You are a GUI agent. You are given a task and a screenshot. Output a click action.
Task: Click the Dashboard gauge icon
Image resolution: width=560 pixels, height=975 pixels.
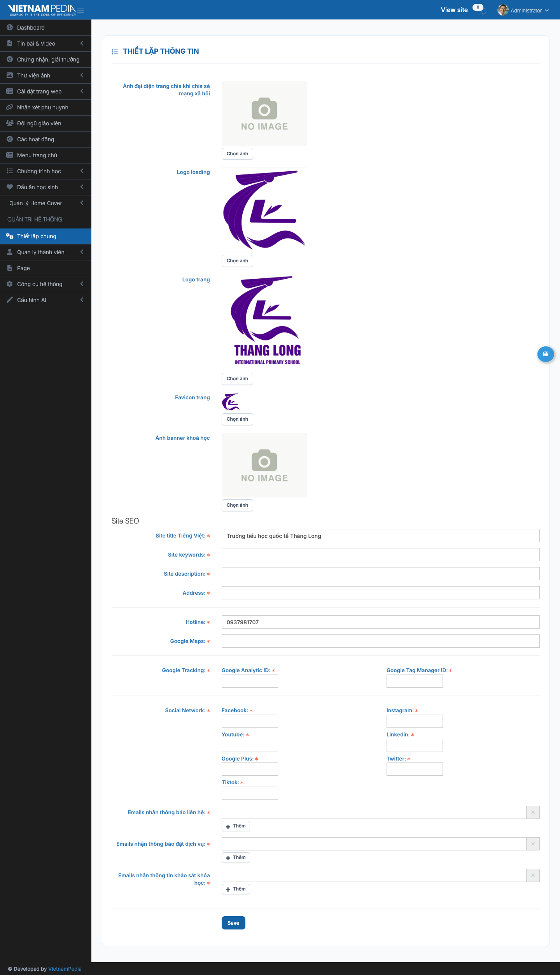coord(10,28)
